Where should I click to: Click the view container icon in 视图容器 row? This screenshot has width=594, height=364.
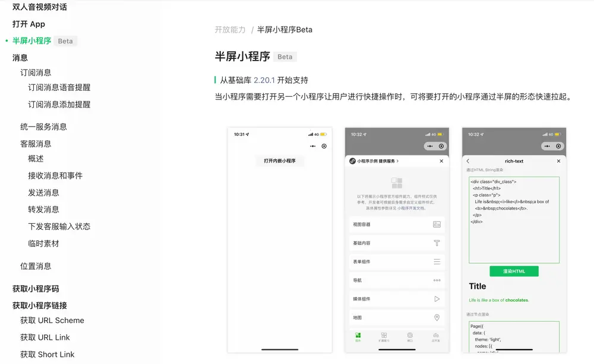click(437, 224)
